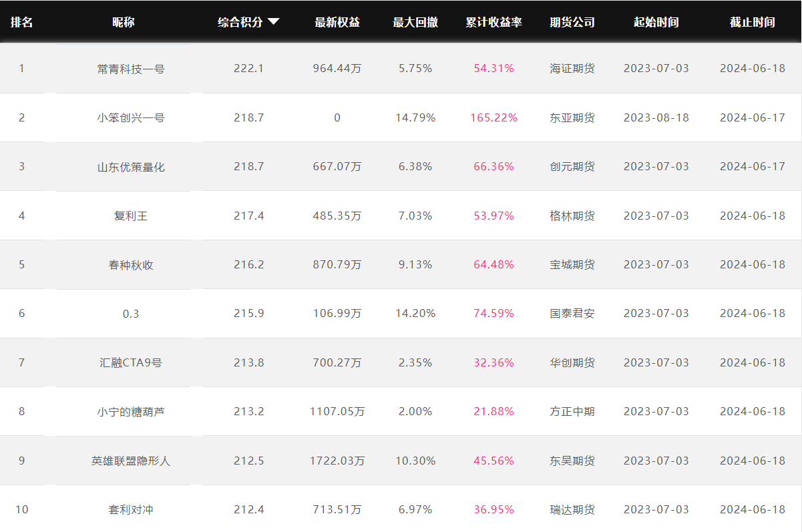Click the futures company 国泰君安
The image size is (802, 532).
[x=572, y=314]
